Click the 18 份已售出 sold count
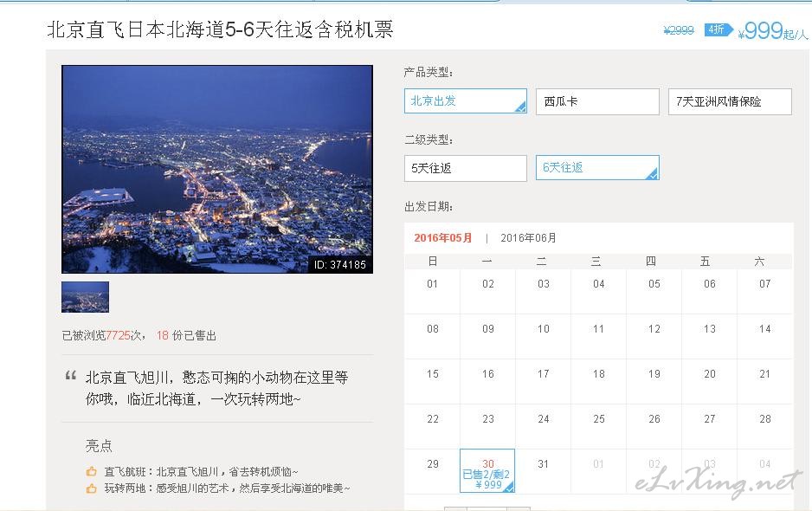Viewport: 812px width, 511px height. (186, 335)
